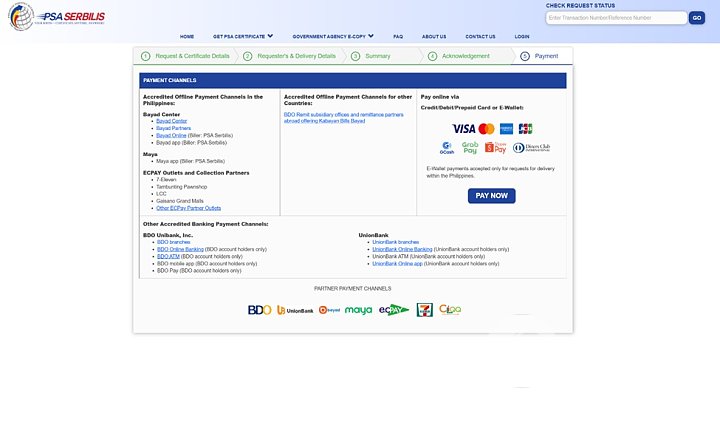
Task: Click step 2 circle icon
Action: coord(248,56)
